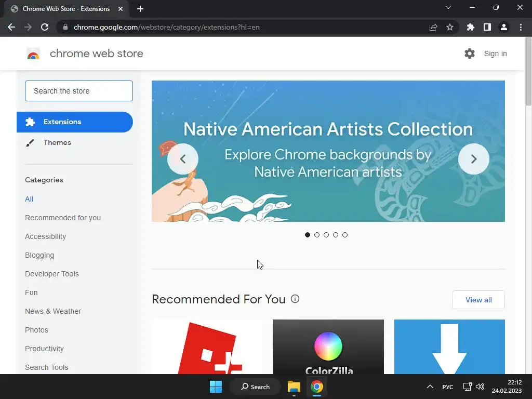The height and width of the screenshot is (399, 532).
Task: Click info icon beside Recommended For You
Action: pos(295,299)
